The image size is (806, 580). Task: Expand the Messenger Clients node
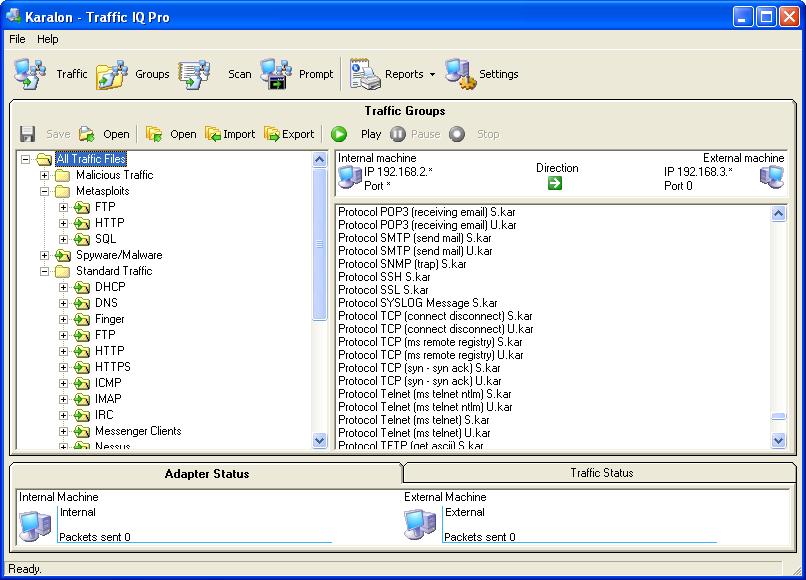(x=63, y=431)
